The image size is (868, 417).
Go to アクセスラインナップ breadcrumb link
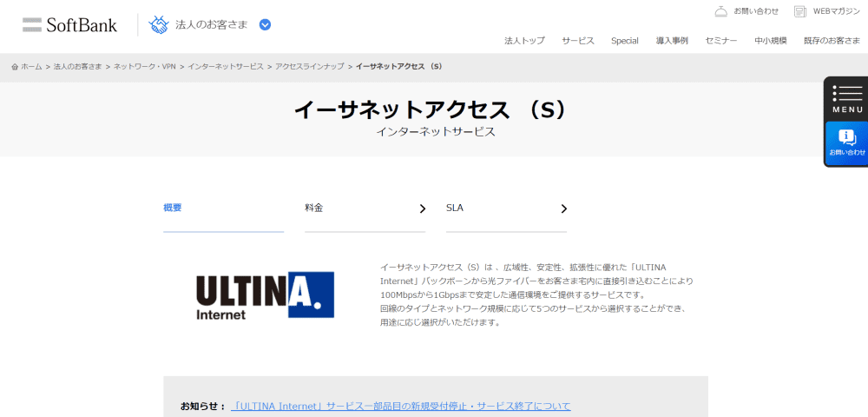pyautogui.click(x=310, y=66)
